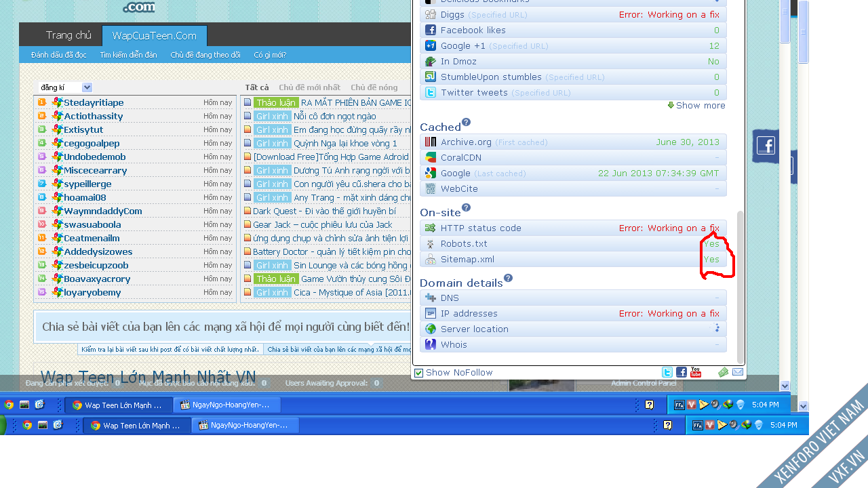
Task: Click the YouTube icon in panel footer
Action: [x=696, y=372]
